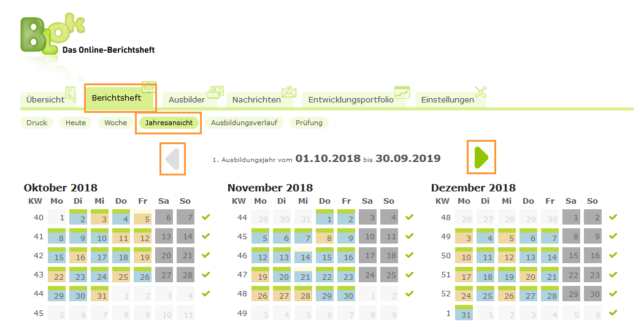Select day 21 in November 2018

303,275
